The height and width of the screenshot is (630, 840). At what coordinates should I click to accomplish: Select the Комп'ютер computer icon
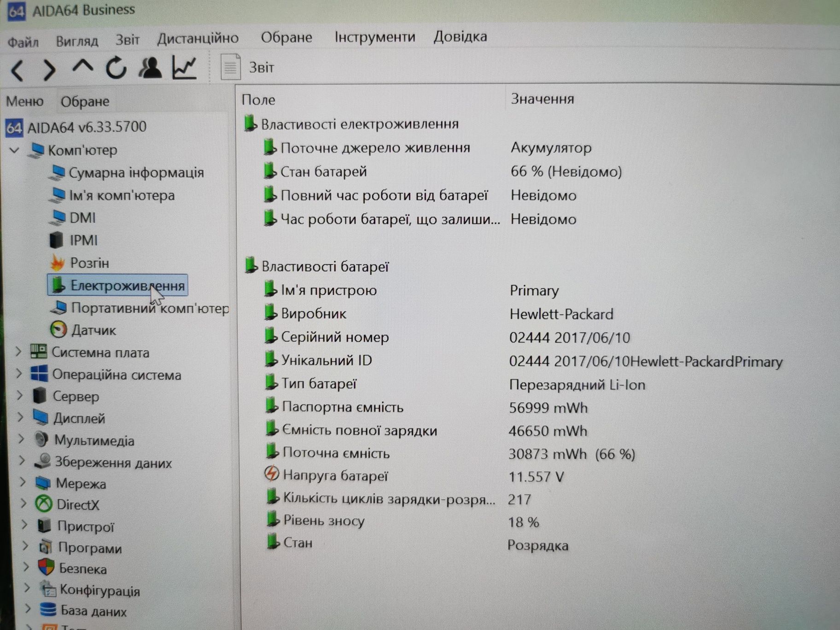click(x=36, y=151)
